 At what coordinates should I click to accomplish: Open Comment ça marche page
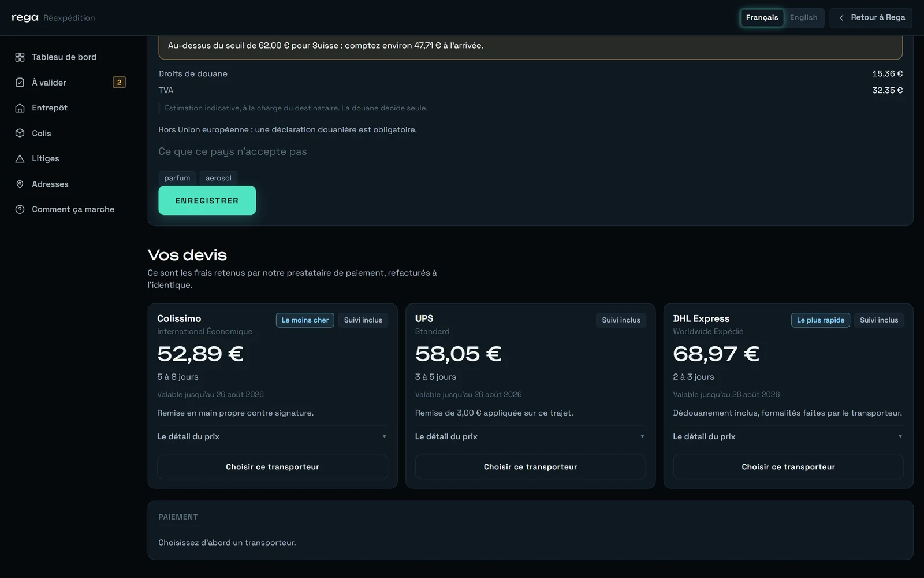point(70,209)
